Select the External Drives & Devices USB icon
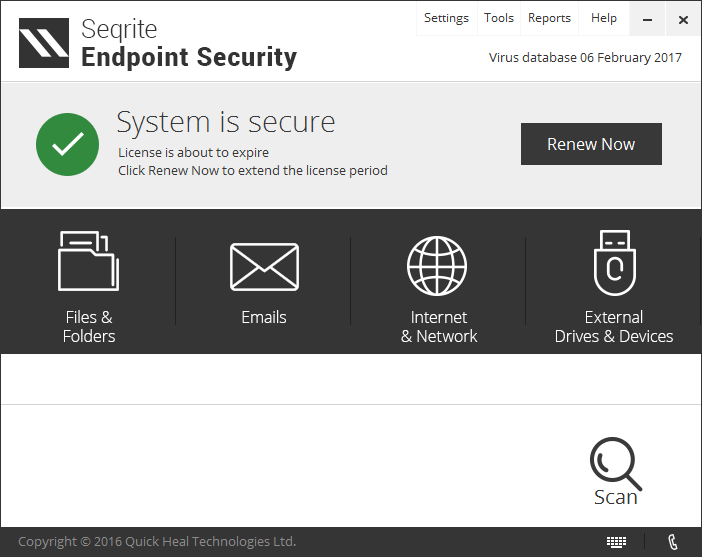This screenshot has height=557, width=702. [x=613, y=264]
